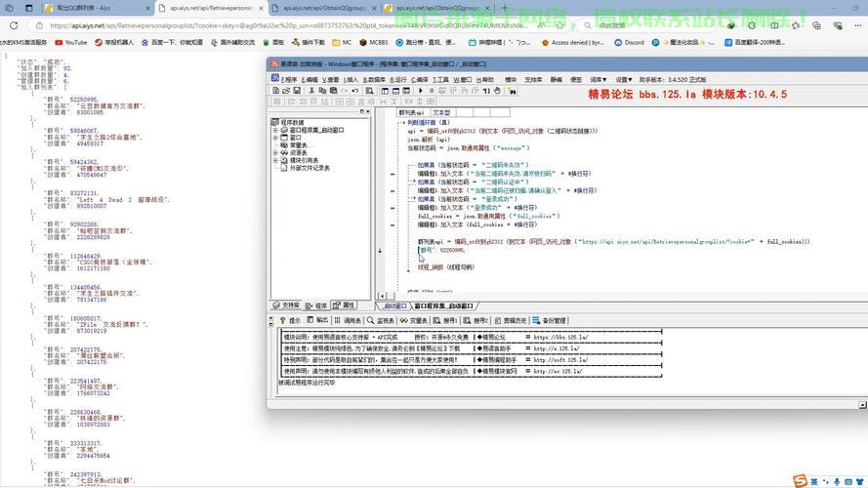This screenshot has height=488, width=868.
Task: Open C.编译 menu
Action: pyautogui.click(x=420, y=80)
